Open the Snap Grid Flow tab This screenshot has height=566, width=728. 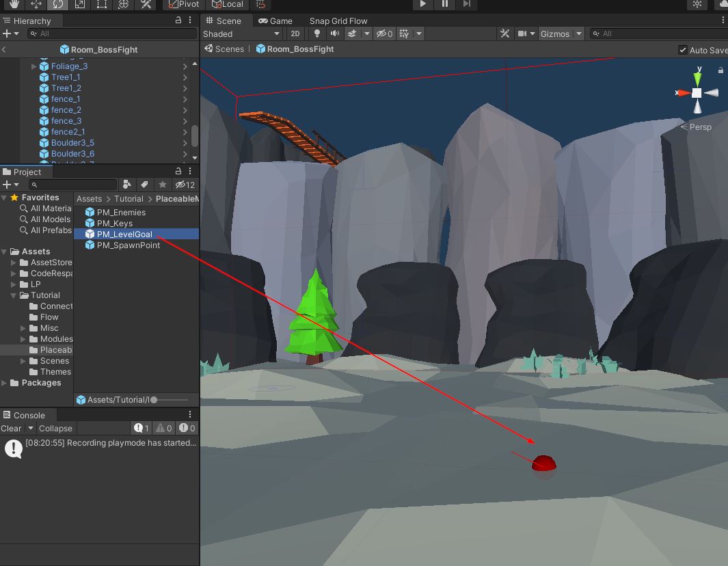coord(338,21)
